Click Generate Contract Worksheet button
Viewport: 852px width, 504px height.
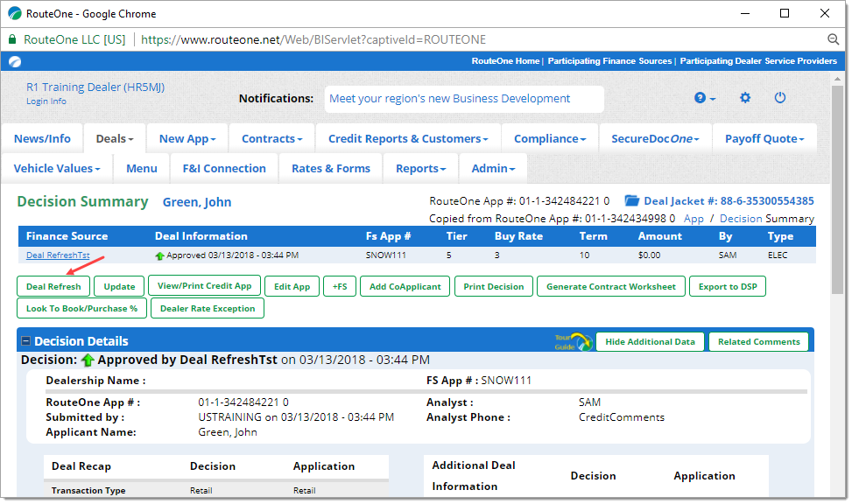click(610, 286)
